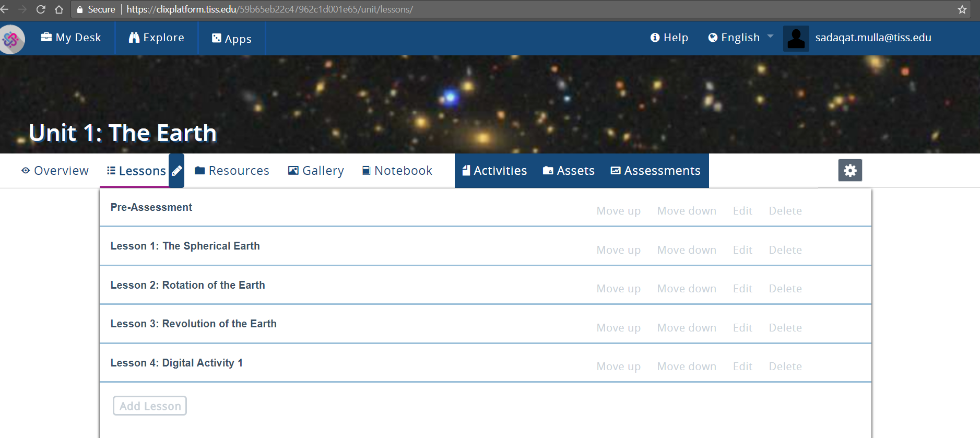Click the browser home icon

[x=59, y=9]
